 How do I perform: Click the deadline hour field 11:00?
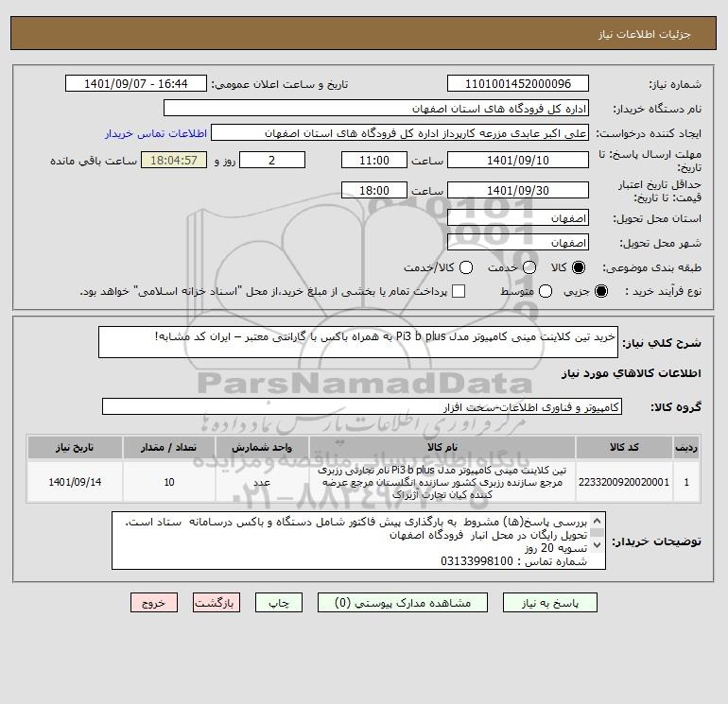tap(374, 161)
